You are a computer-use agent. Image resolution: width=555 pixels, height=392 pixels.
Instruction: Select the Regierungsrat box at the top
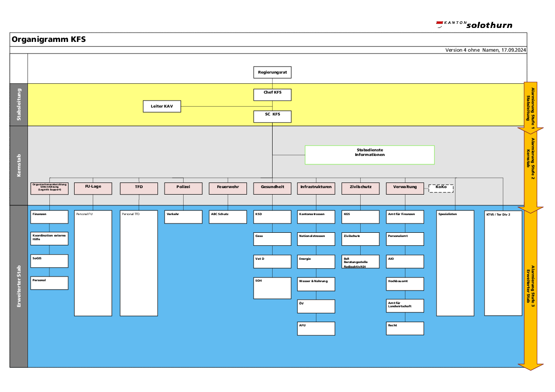point(272,73)
